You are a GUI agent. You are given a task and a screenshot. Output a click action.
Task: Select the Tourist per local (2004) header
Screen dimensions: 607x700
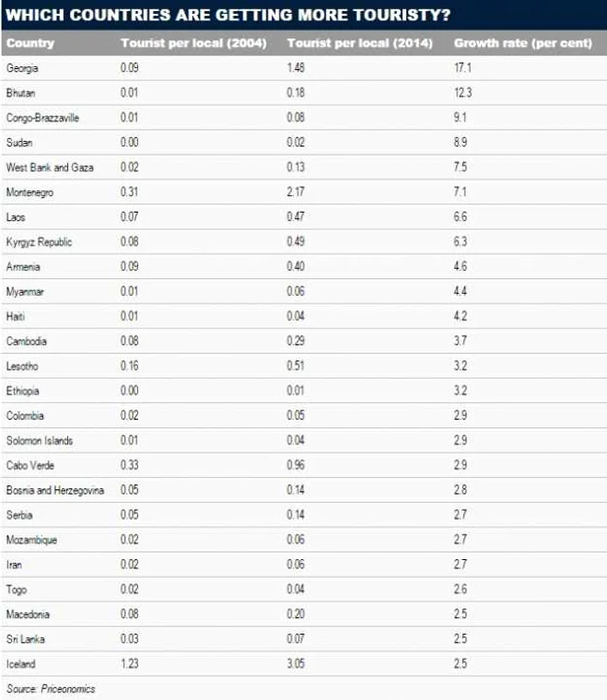pos(194,43)
